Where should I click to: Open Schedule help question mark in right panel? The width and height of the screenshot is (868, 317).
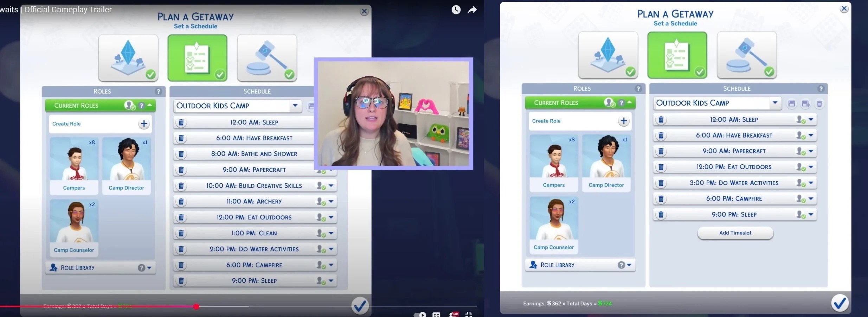pyautogui.click(x=821, y=89)
